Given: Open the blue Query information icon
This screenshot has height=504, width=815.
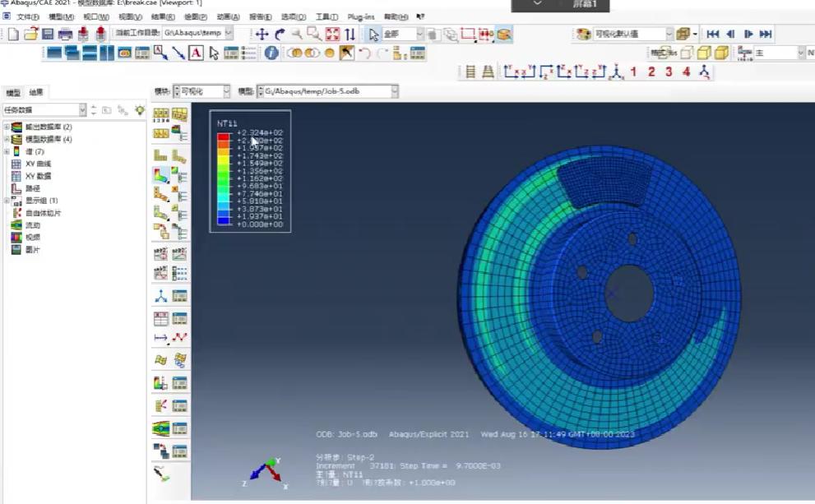Looking at the screenshot, I should 271,53.
